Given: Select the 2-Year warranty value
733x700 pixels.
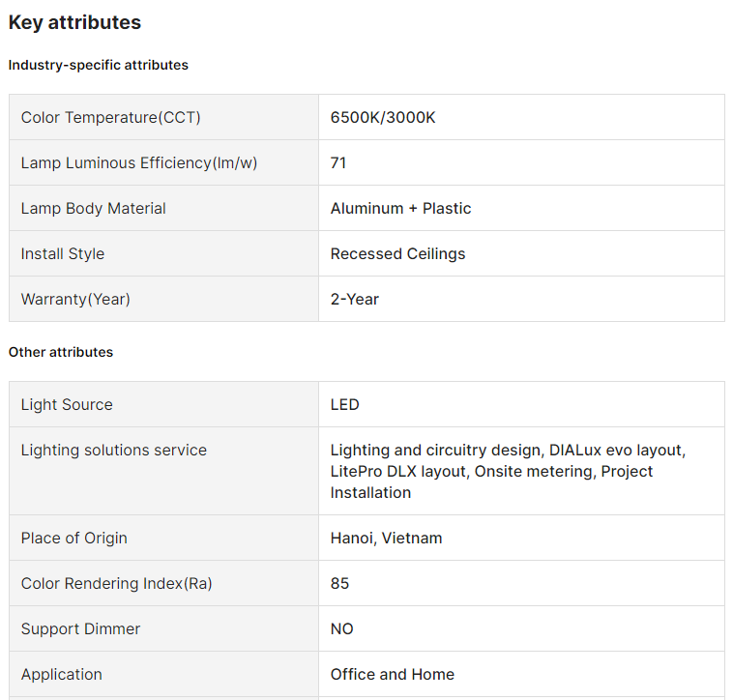Looking at the screenshot, I should (355, 299).
